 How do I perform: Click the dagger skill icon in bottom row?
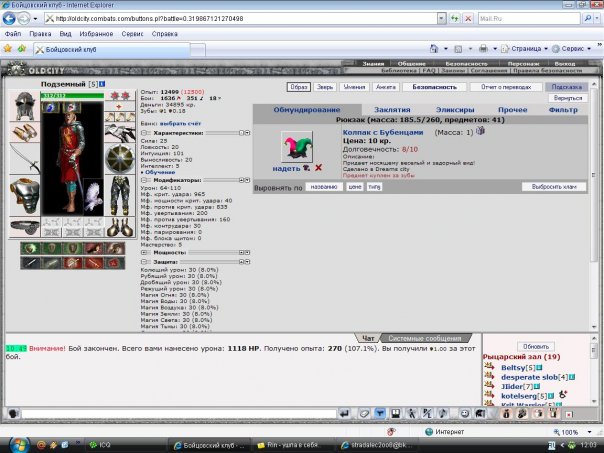[30, 263]
